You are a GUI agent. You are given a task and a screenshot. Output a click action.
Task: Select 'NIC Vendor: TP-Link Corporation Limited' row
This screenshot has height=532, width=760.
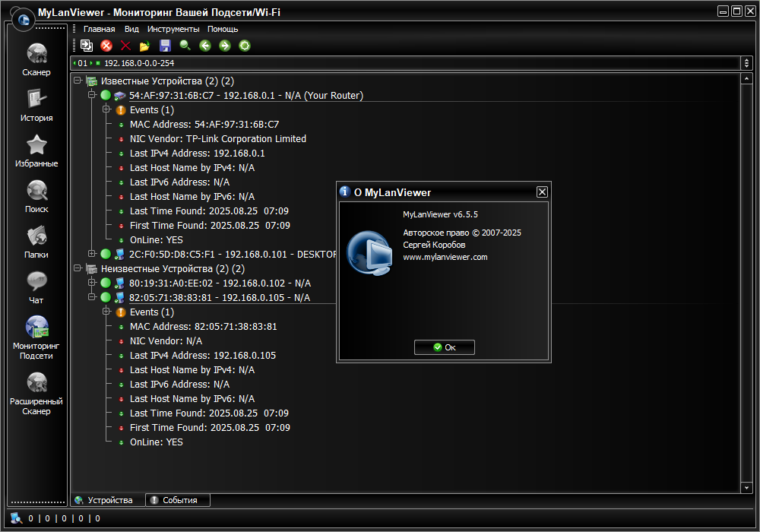pos(217,139)
